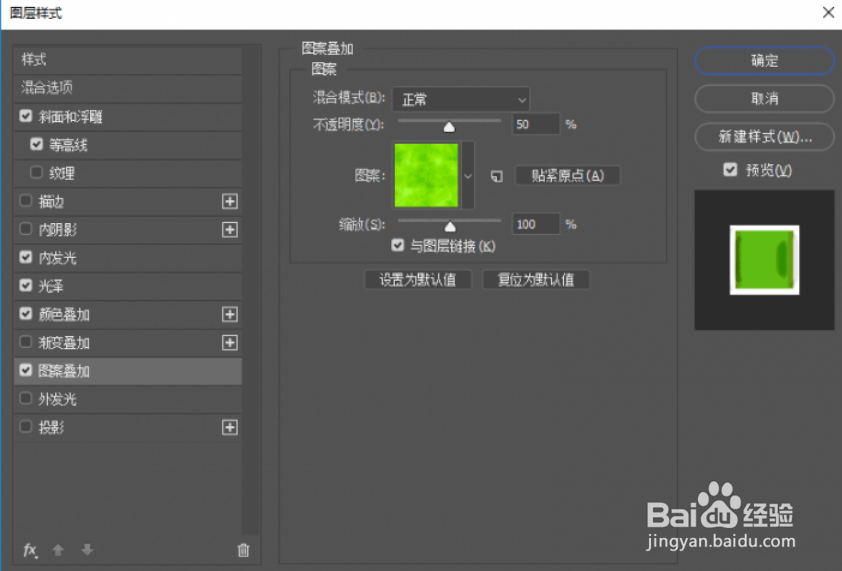This screenshot has height=571, width=842.
Task: Open the 投影 settings row
Action: click(x=128, y=428)
